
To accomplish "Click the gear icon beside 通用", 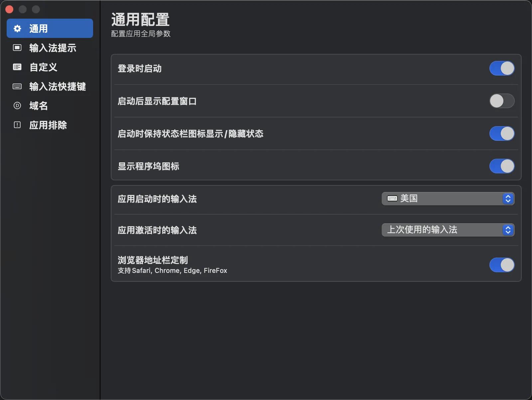I will [17, 28].
